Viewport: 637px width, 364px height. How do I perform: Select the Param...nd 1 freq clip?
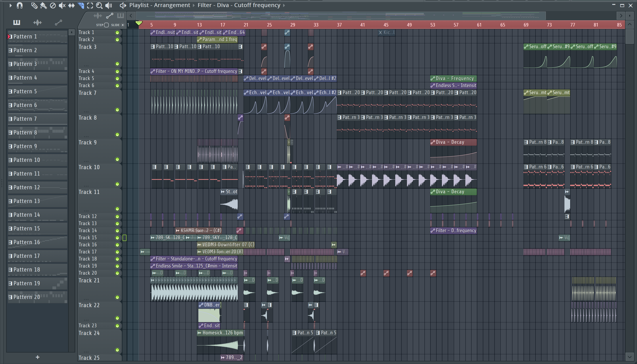coord(217,40)
